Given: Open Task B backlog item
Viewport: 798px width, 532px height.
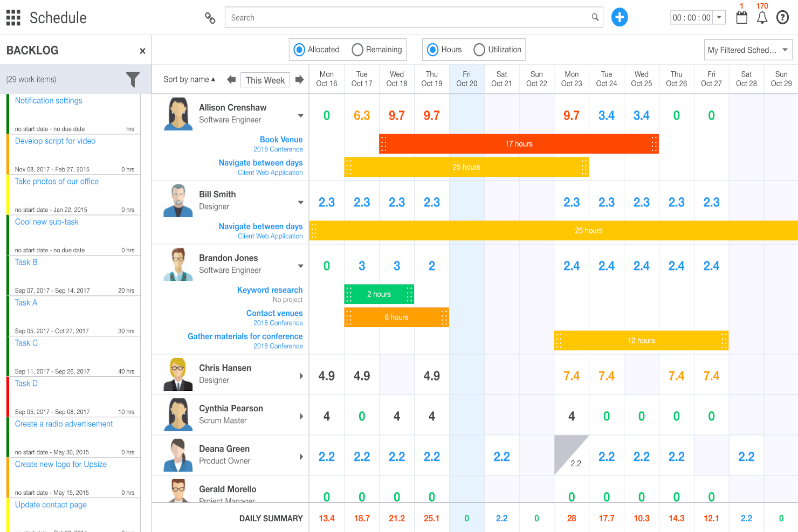Looking at the screenshot, I should 26,262.
